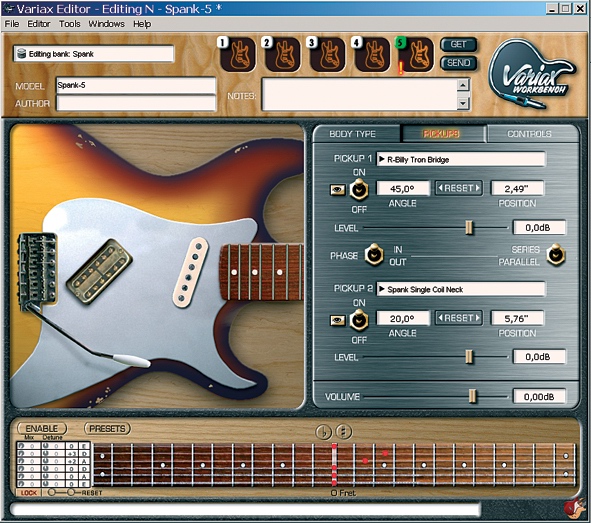Open the Editing bank: Spank selector

coord(94,54)
